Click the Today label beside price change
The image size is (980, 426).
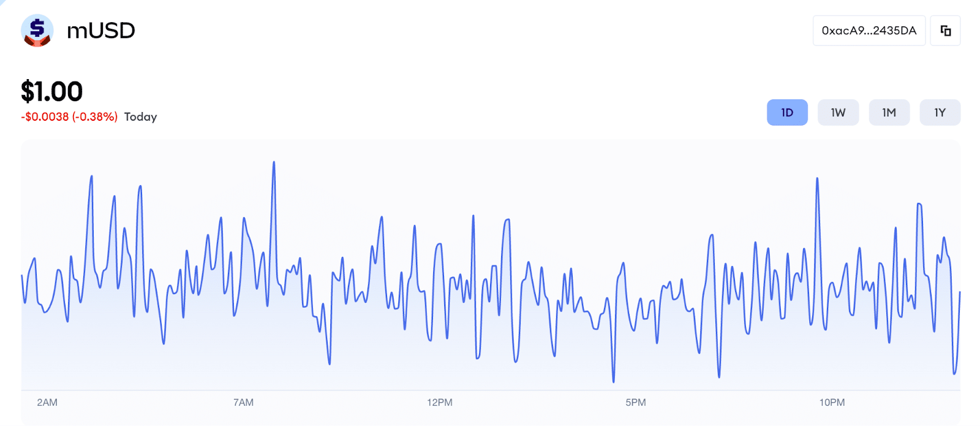(x=140, y=117)
